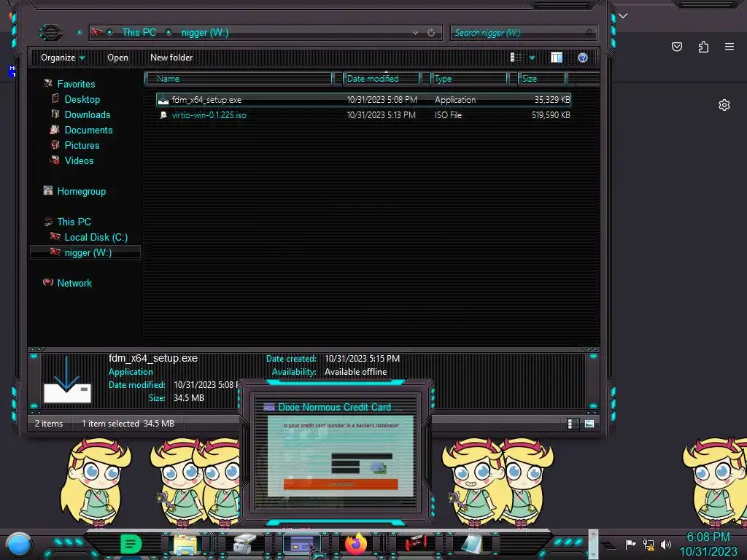747x560 pixels.
Task: Open Action Center flag tray icon
Action: [x=630, y=544]
